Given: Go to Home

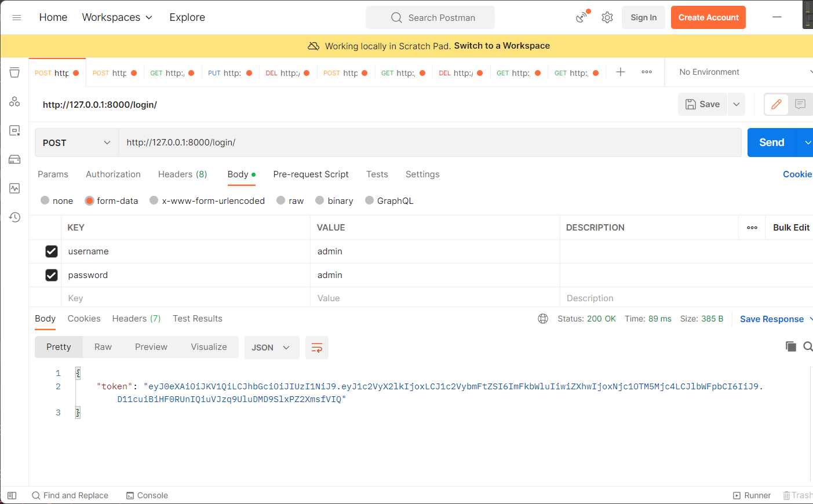Looking at the screenshot, I should click(x=53, y=17).
